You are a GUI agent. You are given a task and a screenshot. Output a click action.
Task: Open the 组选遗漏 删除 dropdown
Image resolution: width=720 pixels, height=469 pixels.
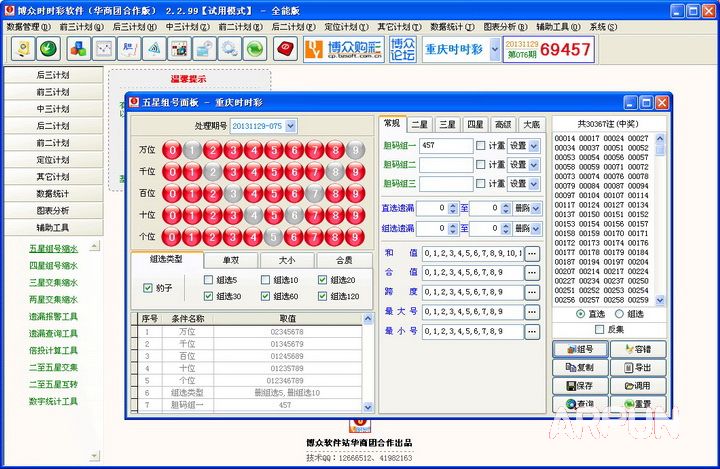536,228
